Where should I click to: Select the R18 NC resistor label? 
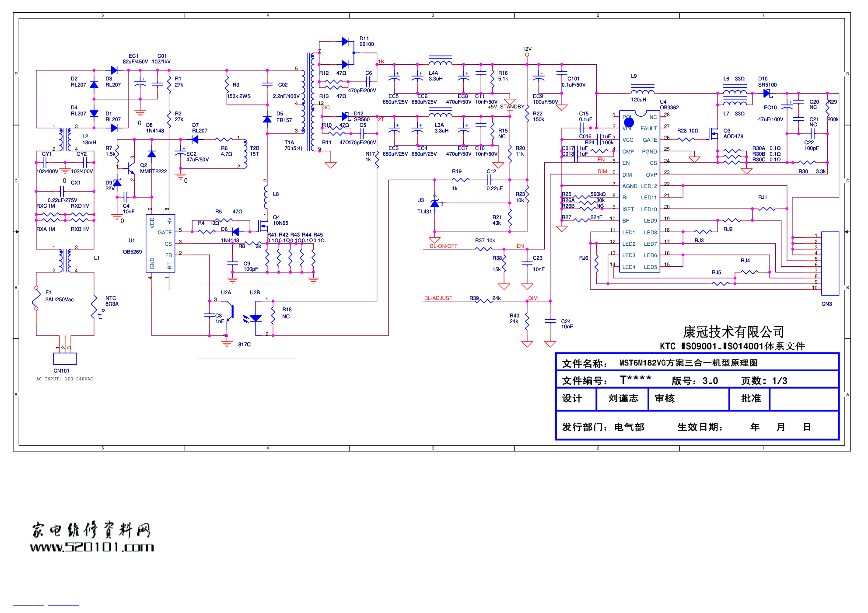(287, 313)
